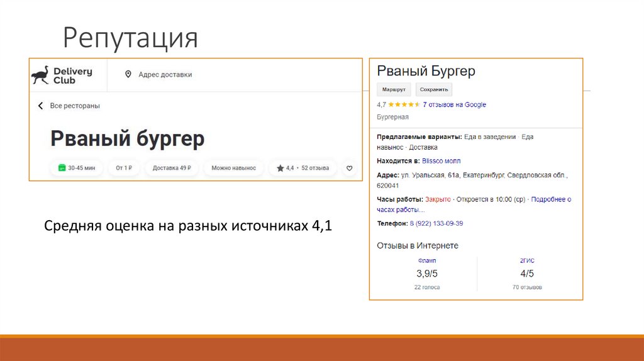The image size is (644, 361).
Task: Open 7 отзывов на Google link
Action: click(x=454, y=105)
